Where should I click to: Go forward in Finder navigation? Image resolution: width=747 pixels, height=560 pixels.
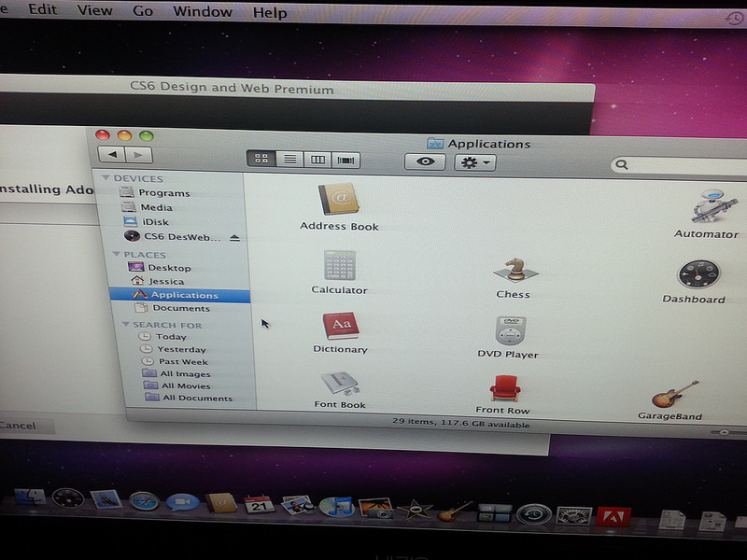(x=138, y=155)
